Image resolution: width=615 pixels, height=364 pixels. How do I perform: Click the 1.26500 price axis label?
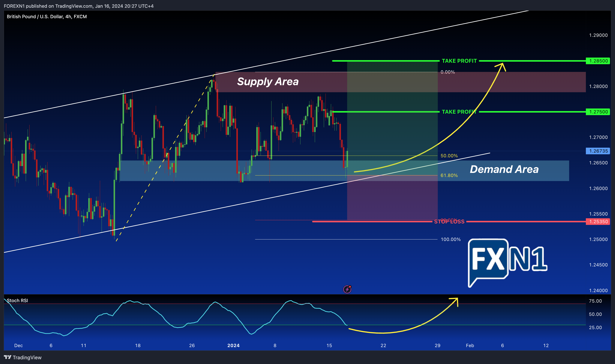[598, 163]
